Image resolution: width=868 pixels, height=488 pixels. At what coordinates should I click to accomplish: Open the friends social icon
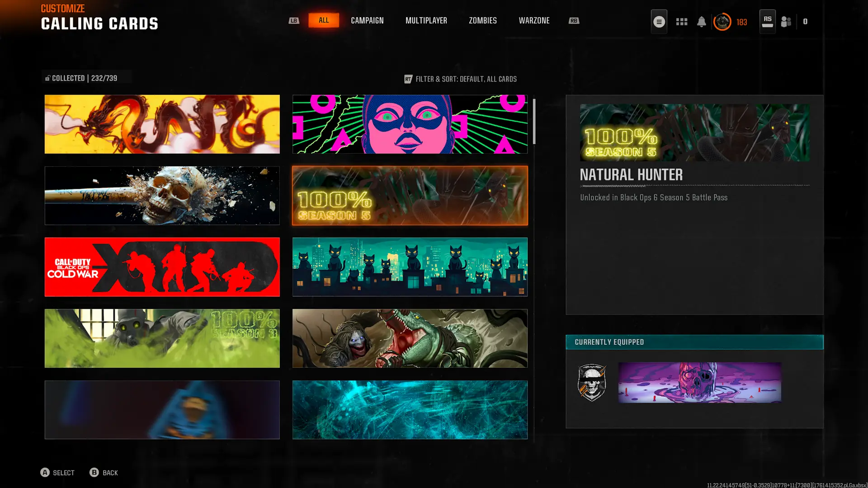coord(786,22)
